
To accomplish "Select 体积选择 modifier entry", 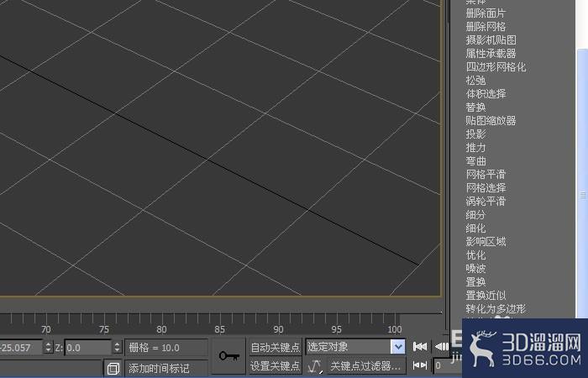I will click(x=486, y=94).
